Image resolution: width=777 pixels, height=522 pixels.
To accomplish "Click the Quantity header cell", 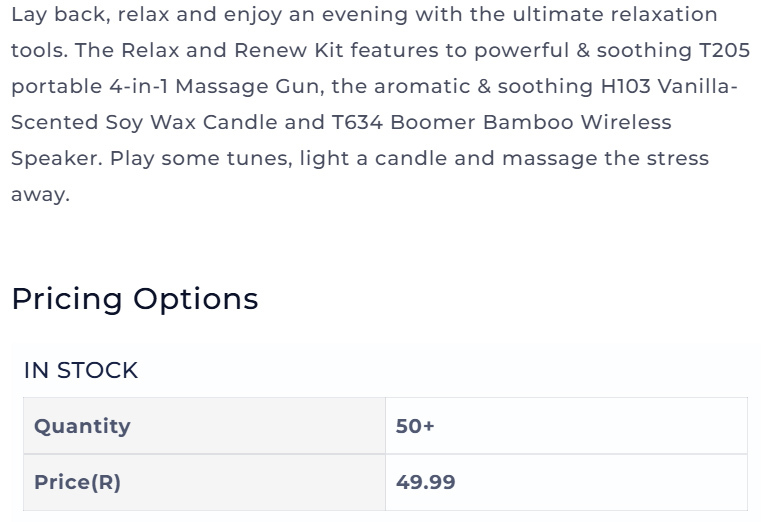I will [204, 426].
